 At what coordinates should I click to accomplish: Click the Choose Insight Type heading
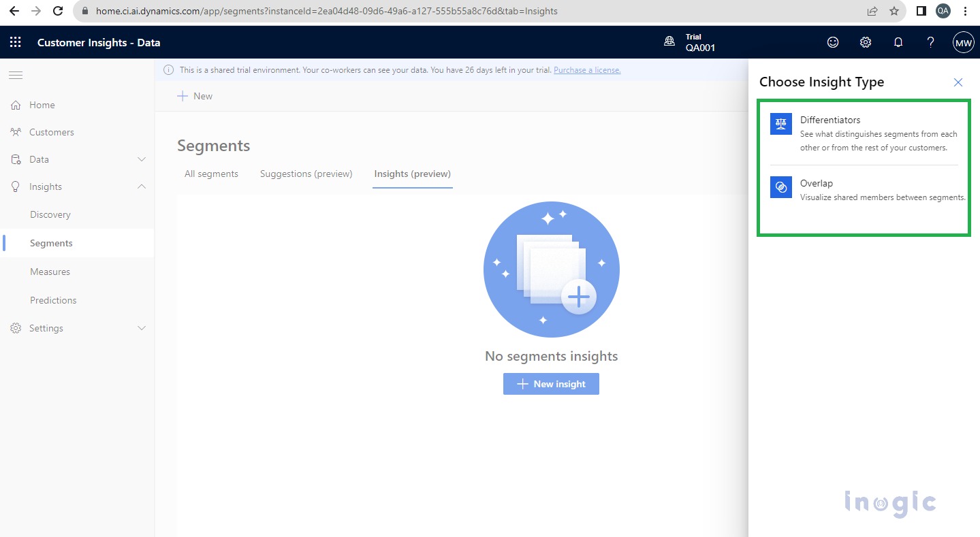click(x=821, y=82)
